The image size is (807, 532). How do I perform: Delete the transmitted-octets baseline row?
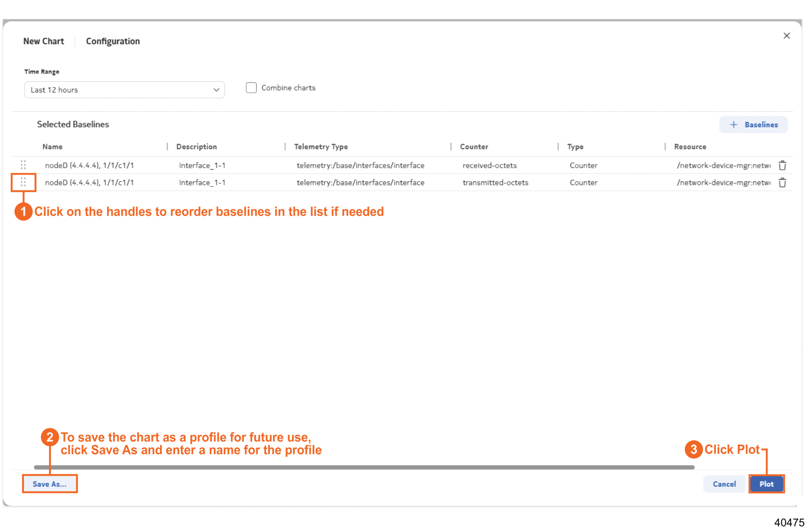point(782,183)
